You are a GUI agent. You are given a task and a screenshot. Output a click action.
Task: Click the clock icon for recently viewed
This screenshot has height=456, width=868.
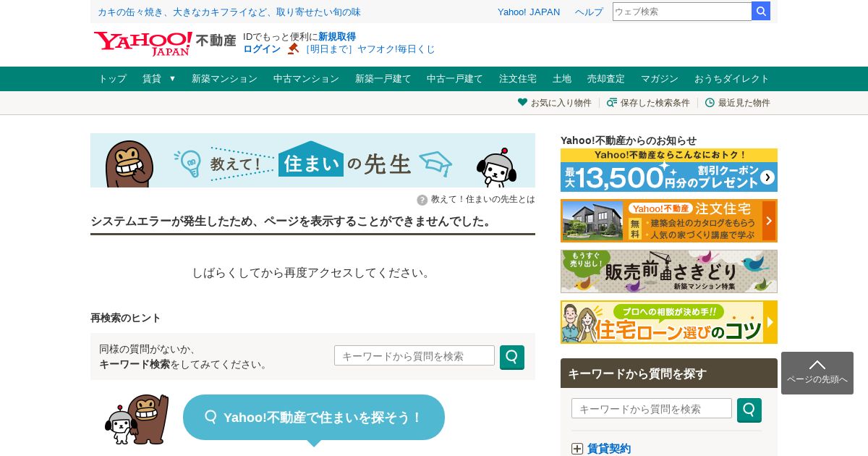[710, 102]
